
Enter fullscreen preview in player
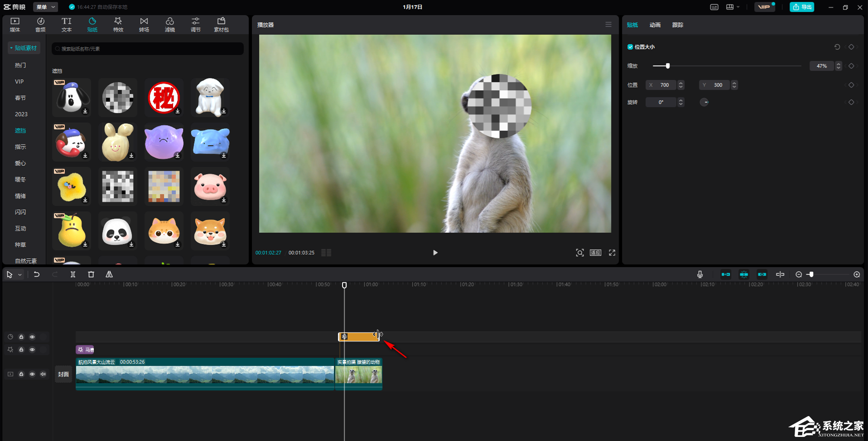point(612,253)
